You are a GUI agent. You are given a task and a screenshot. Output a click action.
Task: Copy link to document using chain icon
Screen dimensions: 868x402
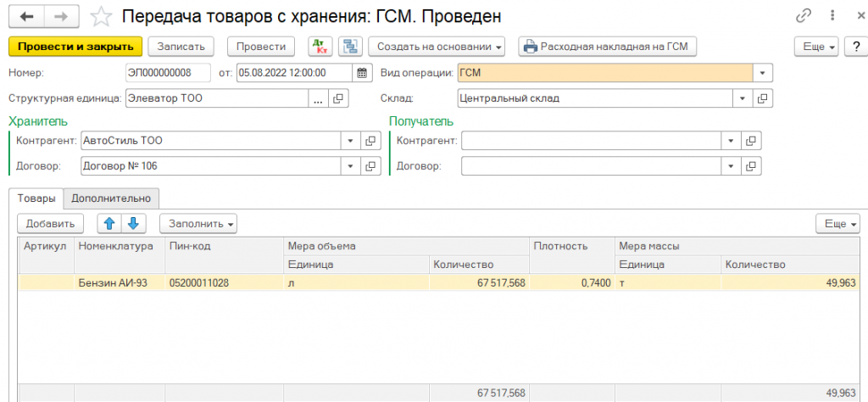coord(804,16)
